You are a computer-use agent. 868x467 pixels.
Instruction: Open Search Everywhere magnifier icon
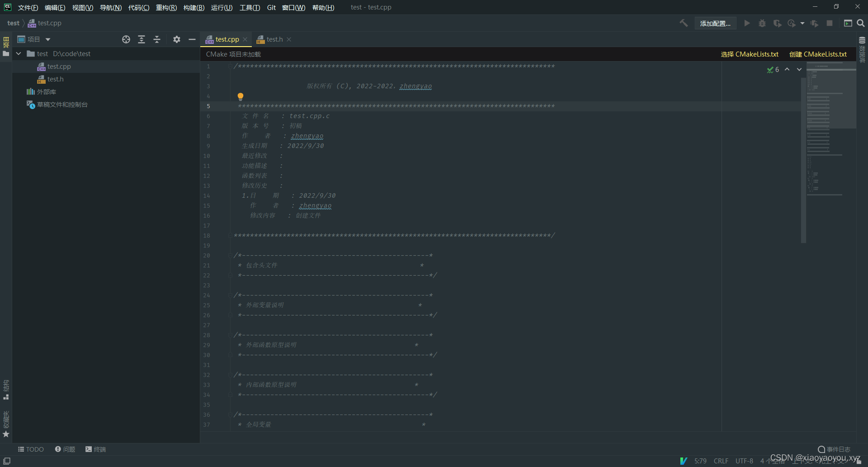click(x=861, y=23)
